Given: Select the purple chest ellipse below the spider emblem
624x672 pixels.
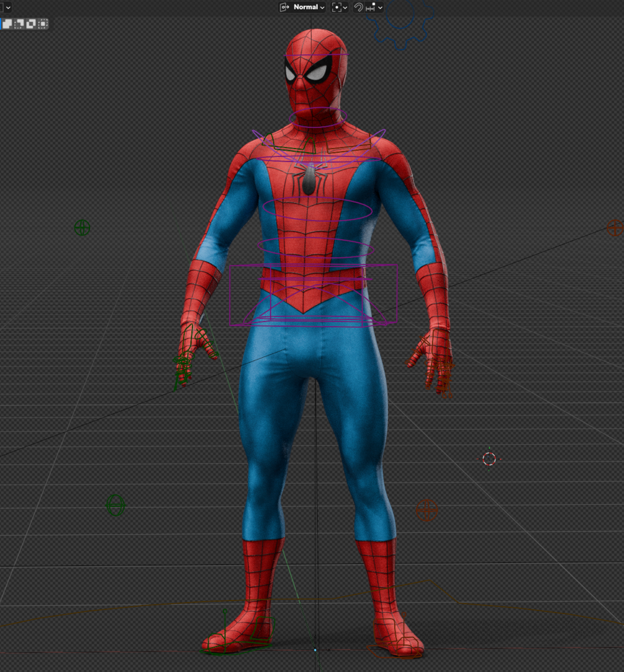Looking at the screenshot, I should coord(317,209).
